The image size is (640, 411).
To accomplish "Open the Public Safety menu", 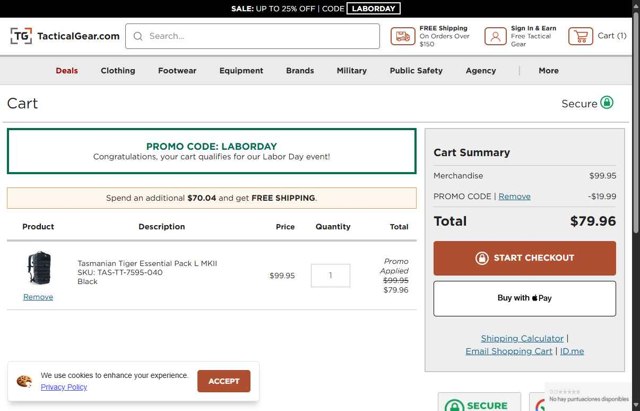I will [x=416, y=71].
